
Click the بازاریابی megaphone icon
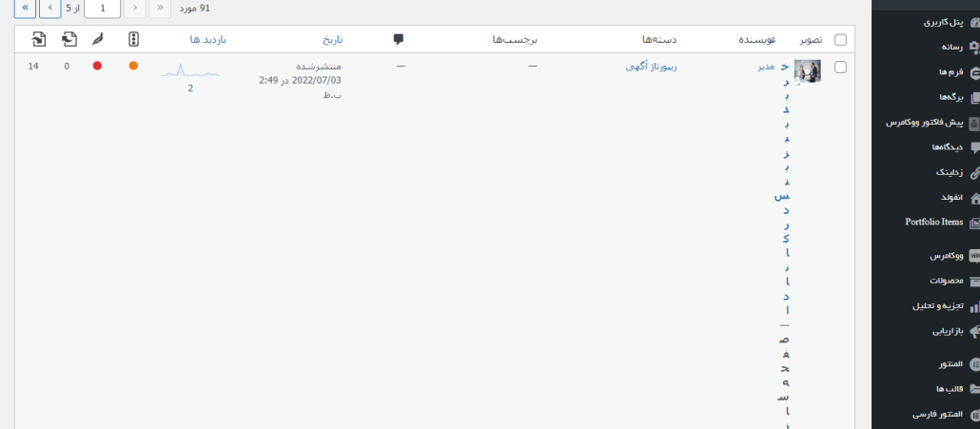[x=974, y=332]
